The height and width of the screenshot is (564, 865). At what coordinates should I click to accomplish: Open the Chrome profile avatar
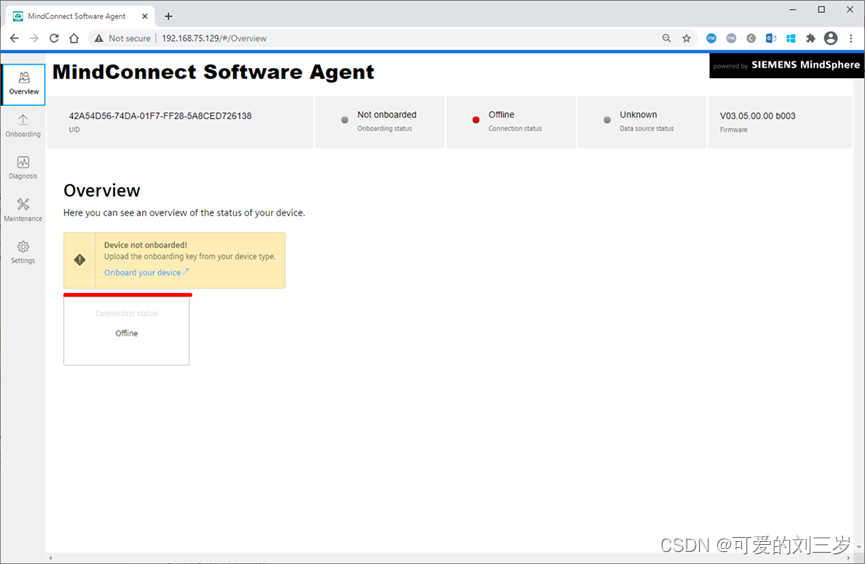pos(831,38)
